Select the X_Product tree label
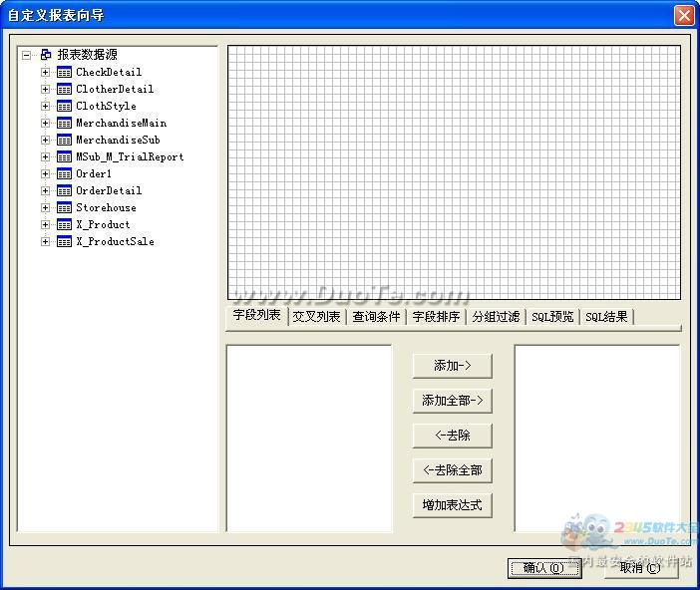 (103, 224)
